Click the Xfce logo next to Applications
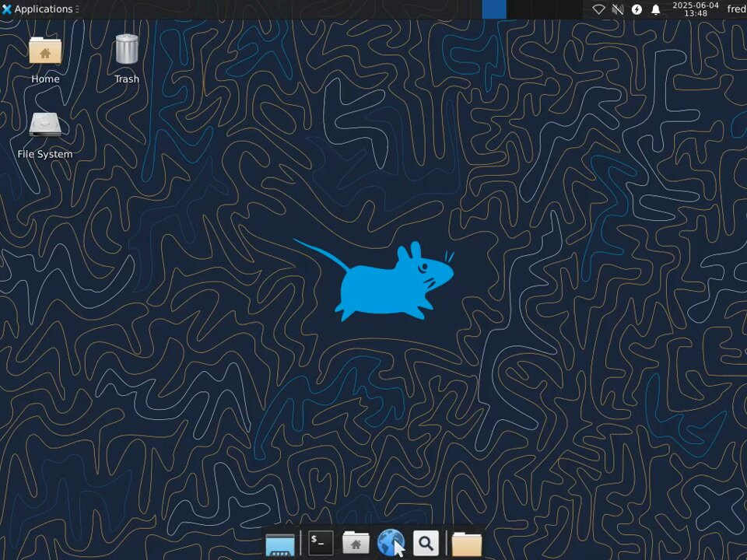The width and height of the screenshot is (747, 560). click(x=7, y=9)
